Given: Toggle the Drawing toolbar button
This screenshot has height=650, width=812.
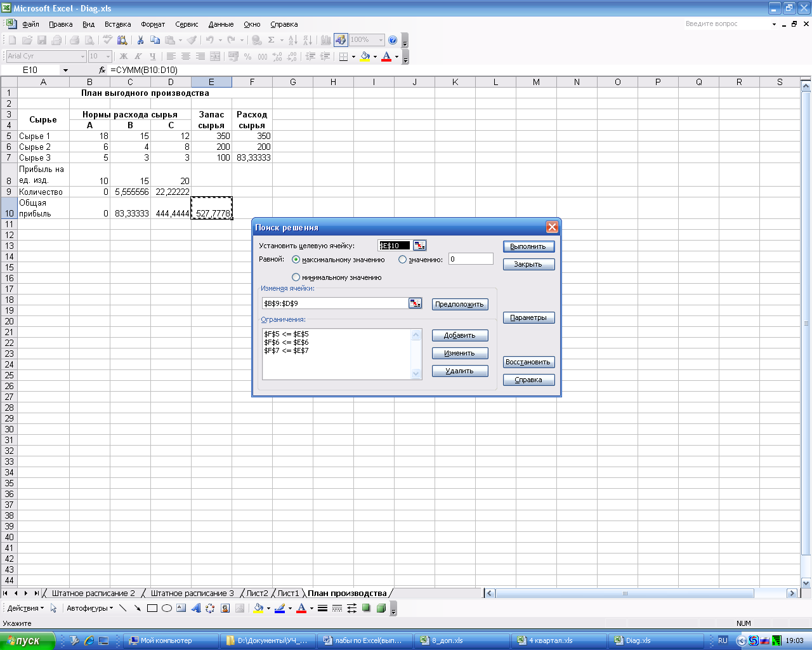Looking at the screenshot, I should click(x=341, y=40).
